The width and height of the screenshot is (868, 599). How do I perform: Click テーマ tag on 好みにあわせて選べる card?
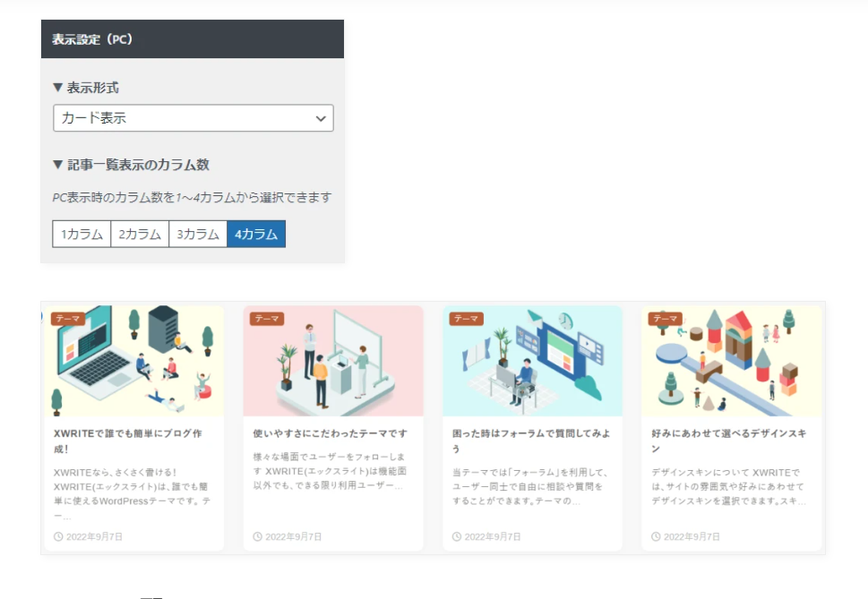pyautogui.click(x=666, y=319)
